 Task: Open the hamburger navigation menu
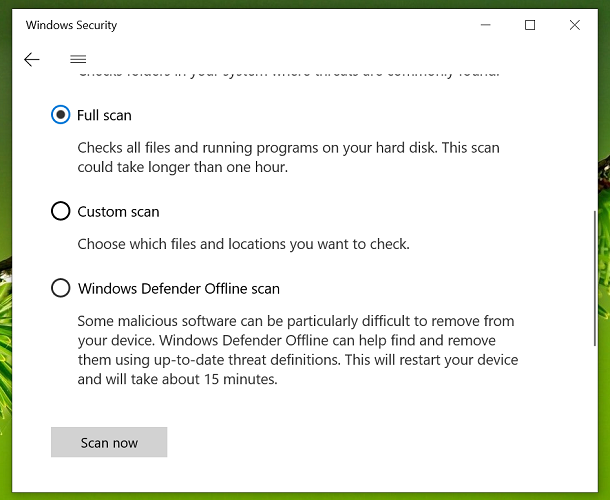[x=78, y=59]
